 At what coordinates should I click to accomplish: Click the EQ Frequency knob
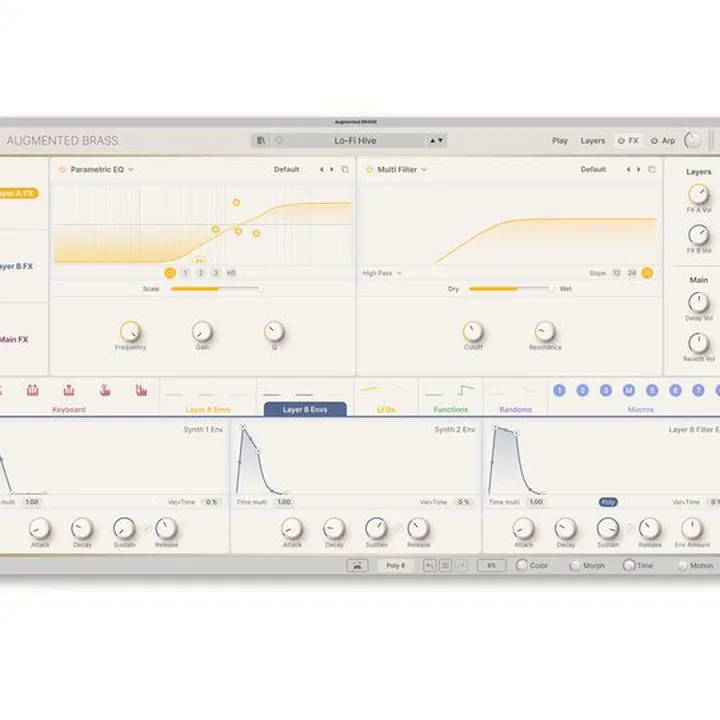(x=130, y=331)
